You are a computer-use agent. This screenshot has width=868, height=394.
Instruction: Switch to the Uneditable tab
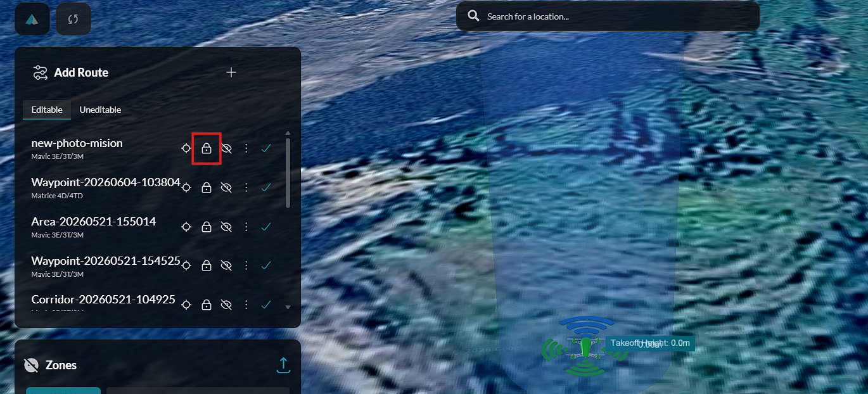point(100,110)
